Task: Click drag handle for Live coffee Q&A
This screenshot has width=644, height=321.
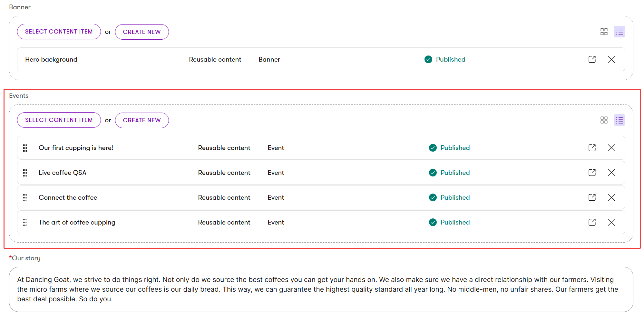Action: 25,173
